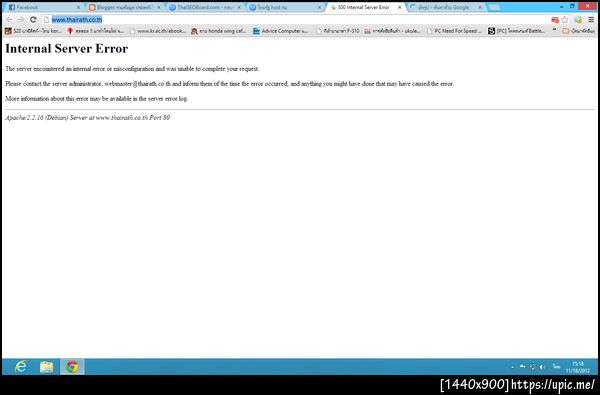The image size is (600, 395).
Task: Switch to the host.ru tab
Action: [285, 7]
